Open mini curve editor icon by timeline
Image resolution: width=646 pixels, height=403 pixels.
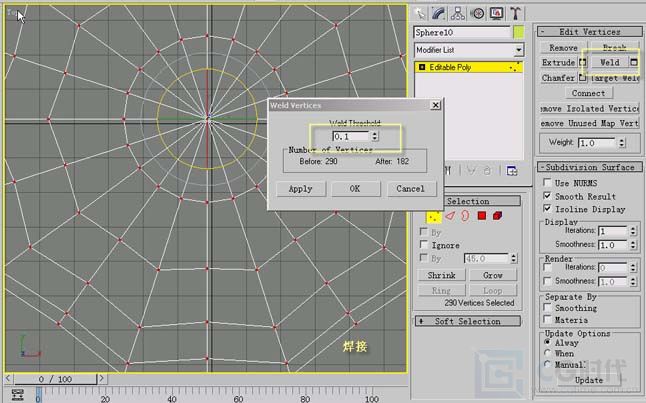coord(18,394)
